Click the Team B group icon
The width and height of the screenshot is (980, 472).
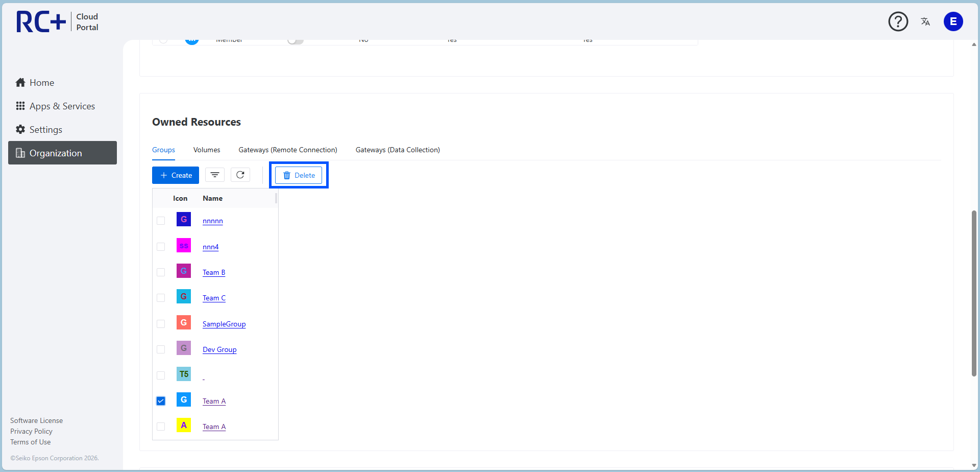(x=184, y=271)
